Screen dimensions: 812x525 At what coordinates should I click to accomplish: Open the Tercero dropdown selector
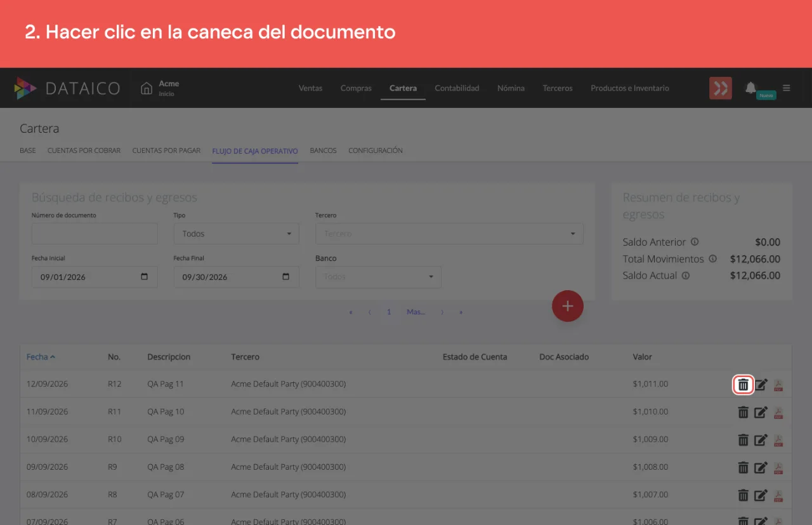pyautogui.click(x=449, y=234)
